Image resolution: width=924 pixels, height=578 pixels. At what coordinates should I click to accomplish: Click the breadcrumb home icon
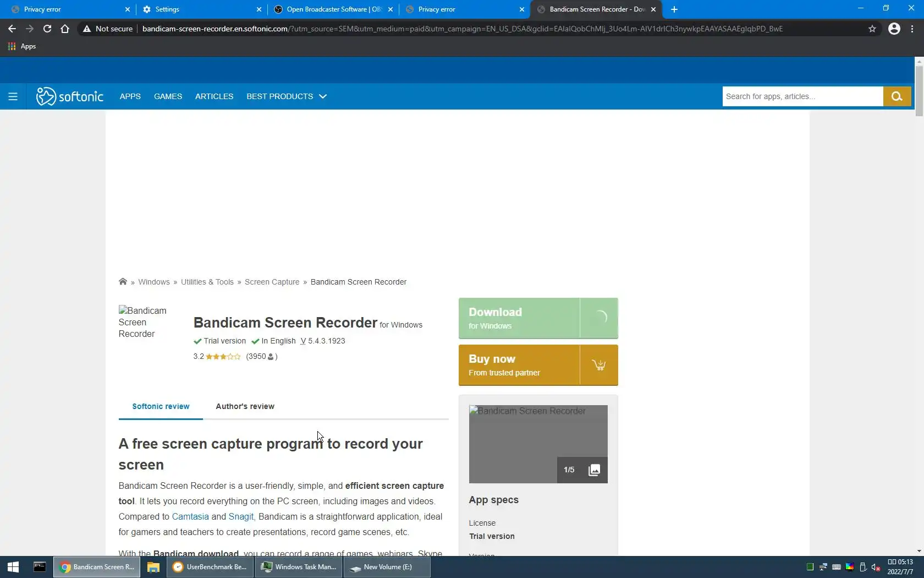(x=123, y=282)
